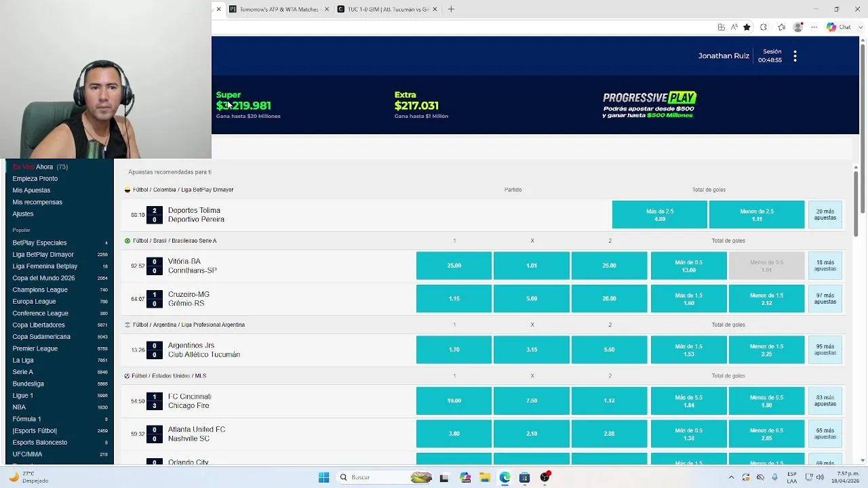Open Mis recompensas in sidebar

[37, 202]
